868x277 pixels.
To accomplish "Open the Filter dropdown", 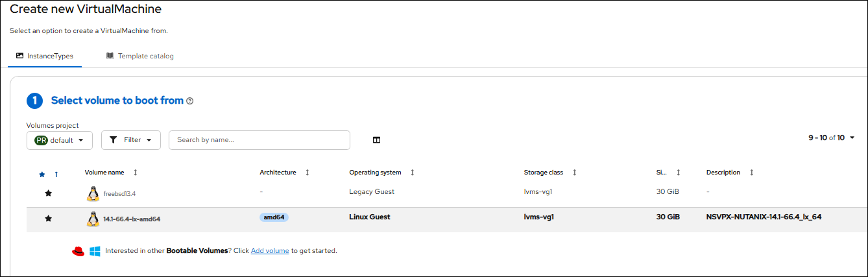I will pyautogui.click(x=131, y=140).
